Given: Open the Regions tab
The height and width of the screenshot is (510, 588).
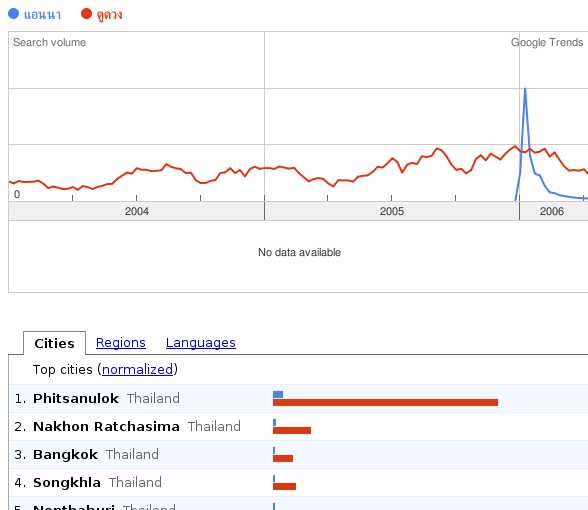Looking at the screenshot, I should (121, 343).
